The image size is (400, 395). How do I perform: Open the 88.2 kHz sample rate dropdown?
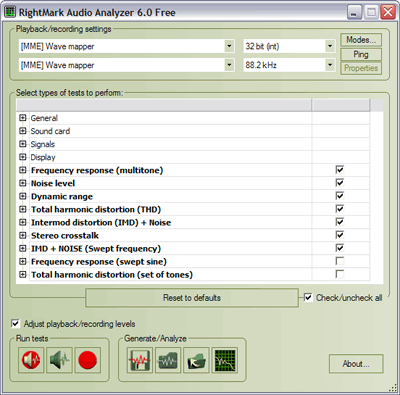pos(330,65)
